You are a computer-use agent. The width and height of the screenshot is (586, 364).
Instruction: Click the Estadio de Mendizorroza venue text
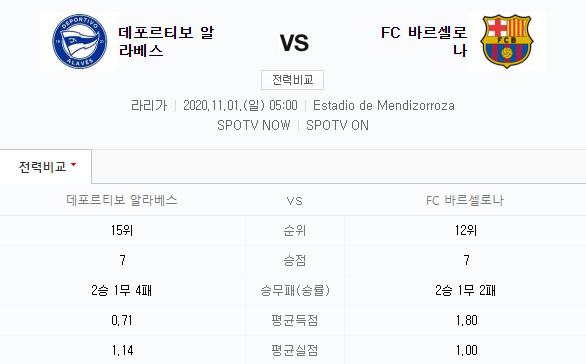point(384,105)
